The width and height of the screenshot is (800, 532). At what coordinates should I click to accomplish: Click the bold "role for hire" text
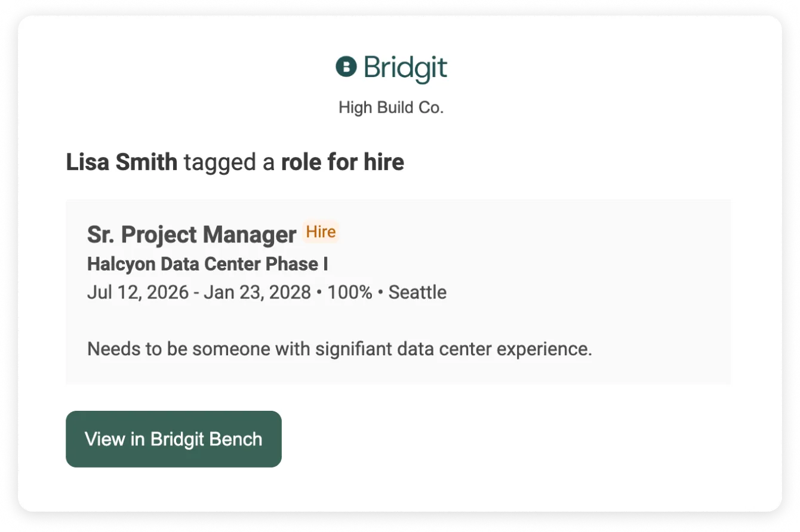pos(342,162)
